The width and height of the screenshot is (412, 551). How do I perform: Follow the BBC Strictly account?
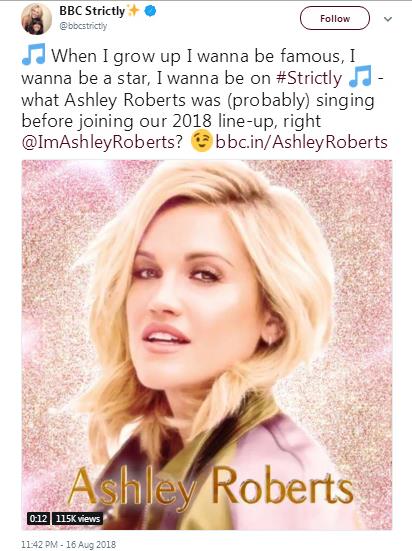click(x=335, y=18)
